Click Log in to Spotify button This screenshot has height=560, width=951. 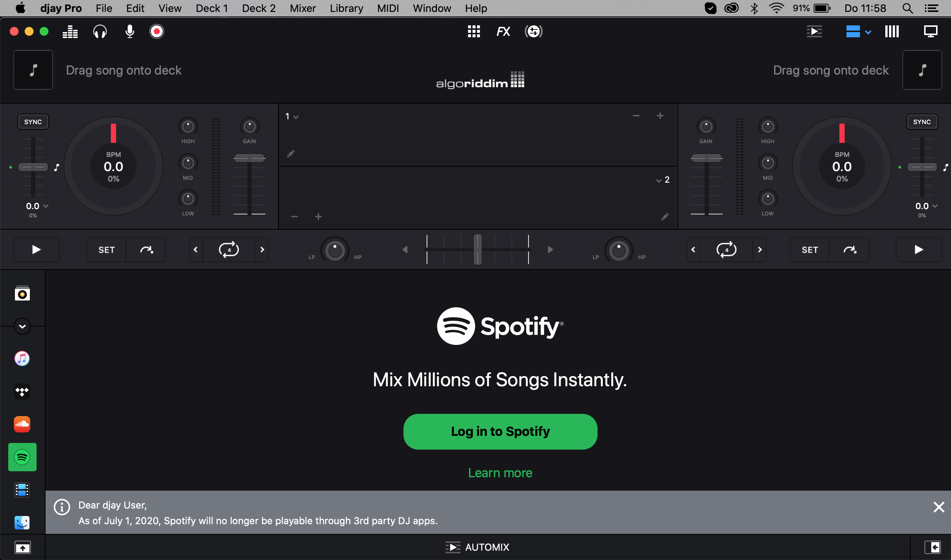[x=500, y=431]
